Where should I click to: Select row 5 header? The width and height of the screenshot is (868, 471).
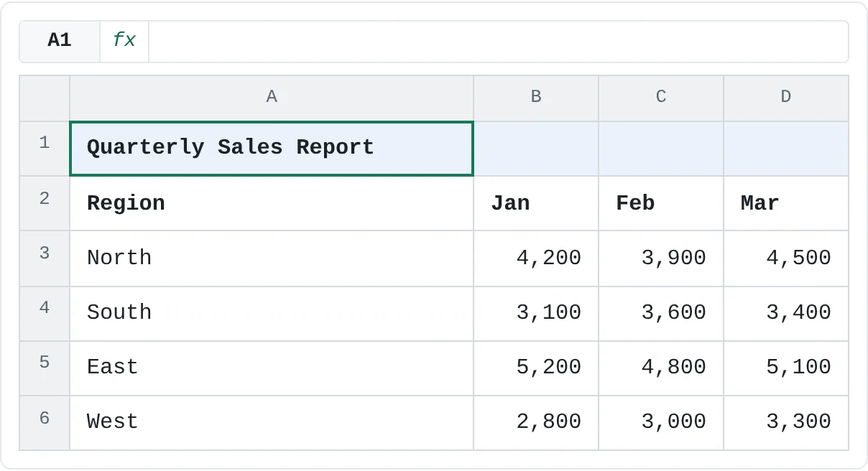point(45,367)
